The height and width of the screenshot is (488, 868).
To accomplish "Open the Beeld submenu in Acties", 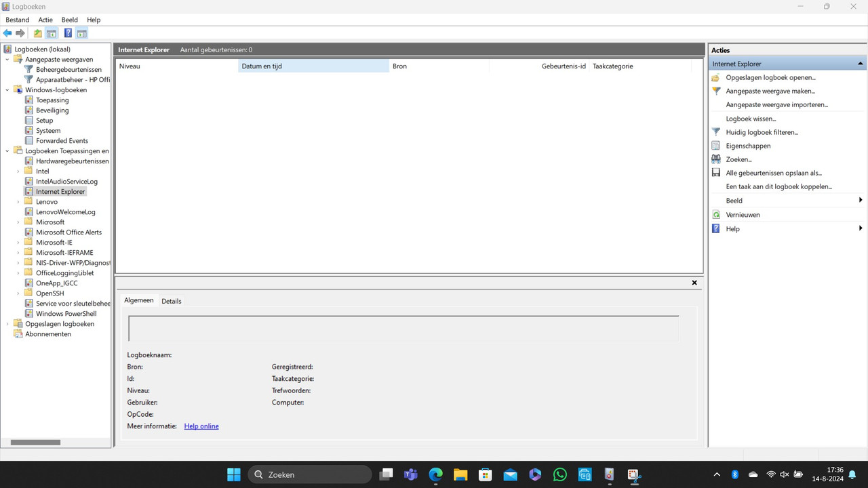I will click(787, 201).
